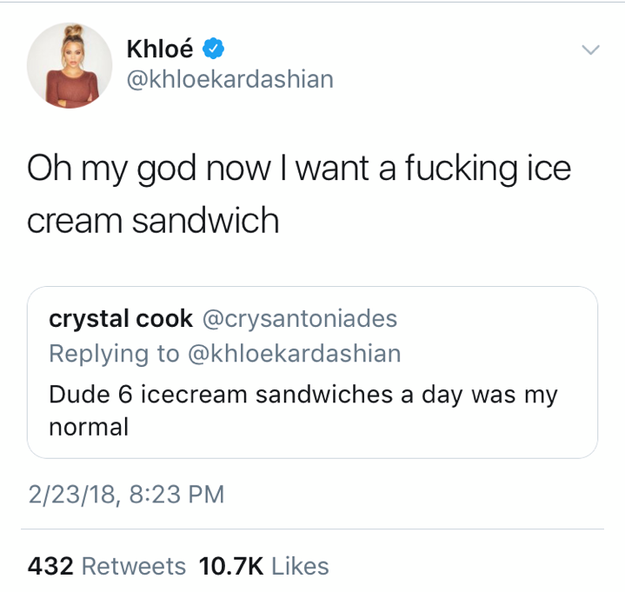
Task: Open Khloé's round profile picture
Action: click(69, 65)
